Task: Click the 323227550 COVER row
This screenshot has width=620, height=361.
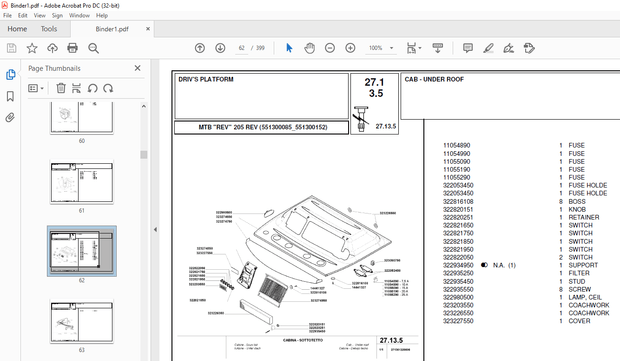Action: pyautogui.click(x=516, y=321)
